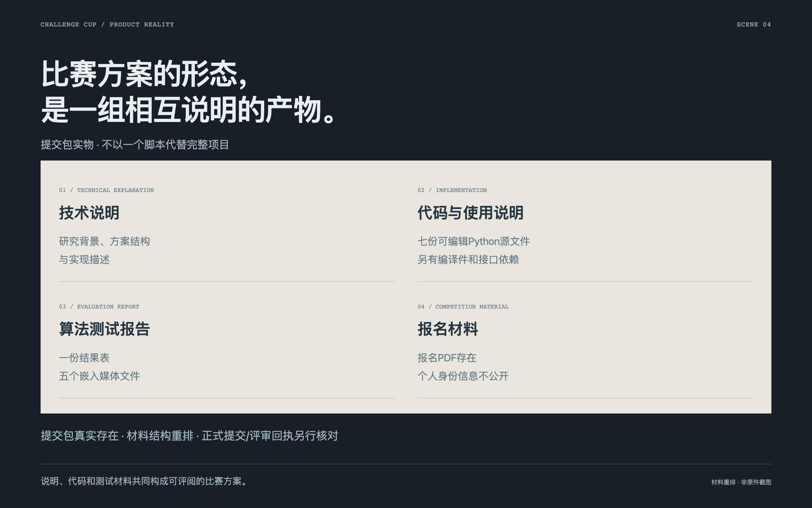812x508 pixels.
Task: Click the 'CHALLENGE CUP / PRODUCT REALITY' header text
Action: pos(107,24)
